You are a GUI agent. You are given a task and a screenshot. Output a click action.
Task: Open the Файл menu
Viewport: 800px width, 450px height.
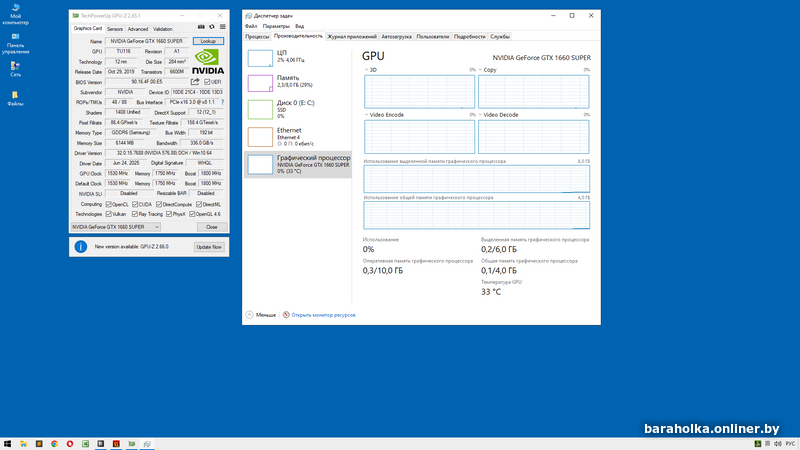click(x=251, y=26)
